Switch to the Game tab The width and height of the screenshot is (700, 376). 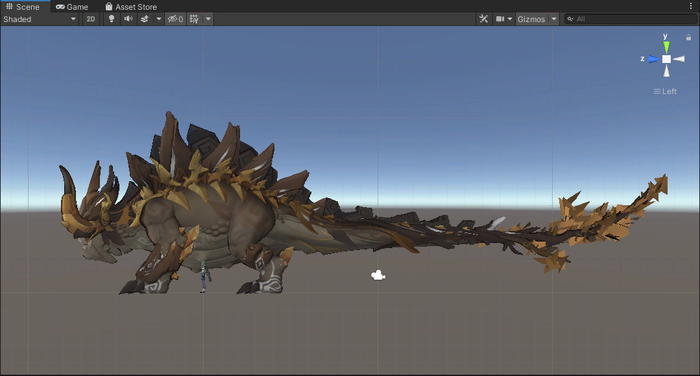coord(72,7)
